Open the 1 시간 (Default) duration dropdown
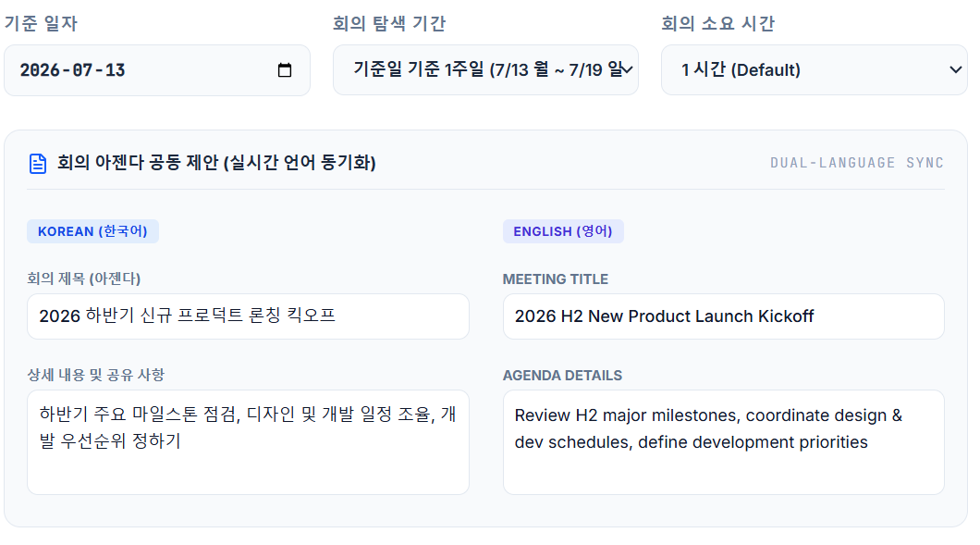Image resolution: width=980 pixels, height=545 pixels. tap(815, 70)
